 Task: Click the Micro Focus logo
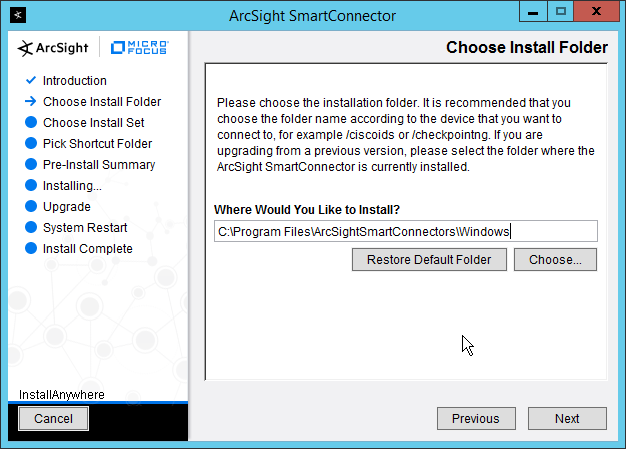pyautogui.click(x=140, y=47)
